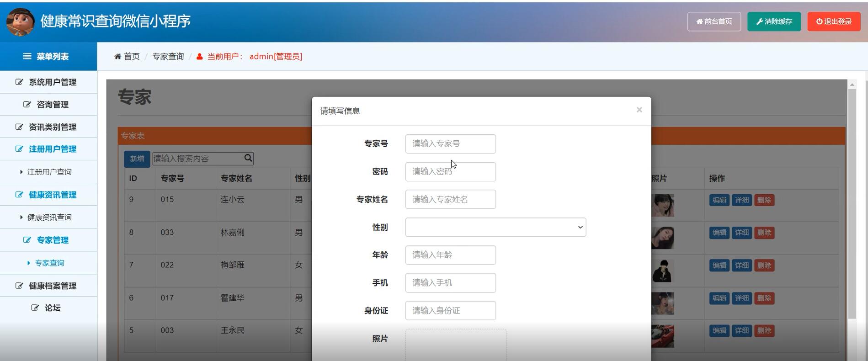Open 健康档案管理 menu
The width and height of the screenshot is (868, 361).
48,286
